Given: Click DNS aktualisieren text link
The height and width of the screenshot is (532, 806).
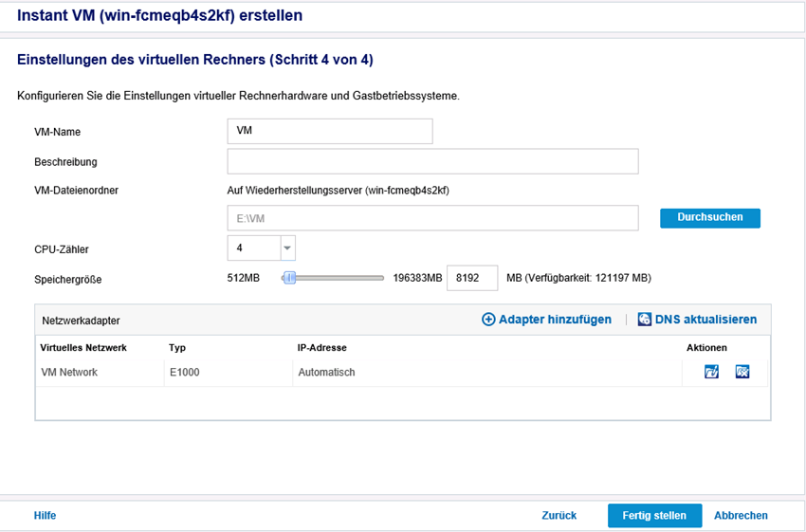Looking at the screenshot, I should click(705, 320).
